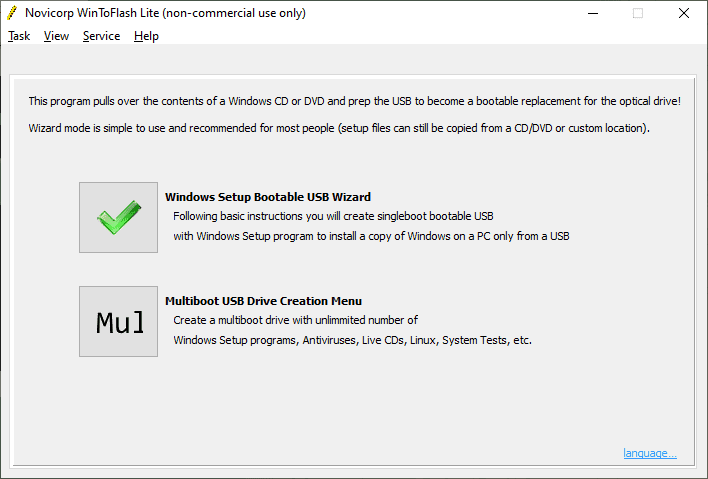This screenshot has width=708, height=479.
Task: Click the 'install a copy of Windows' description line
Action: [371, 236]
